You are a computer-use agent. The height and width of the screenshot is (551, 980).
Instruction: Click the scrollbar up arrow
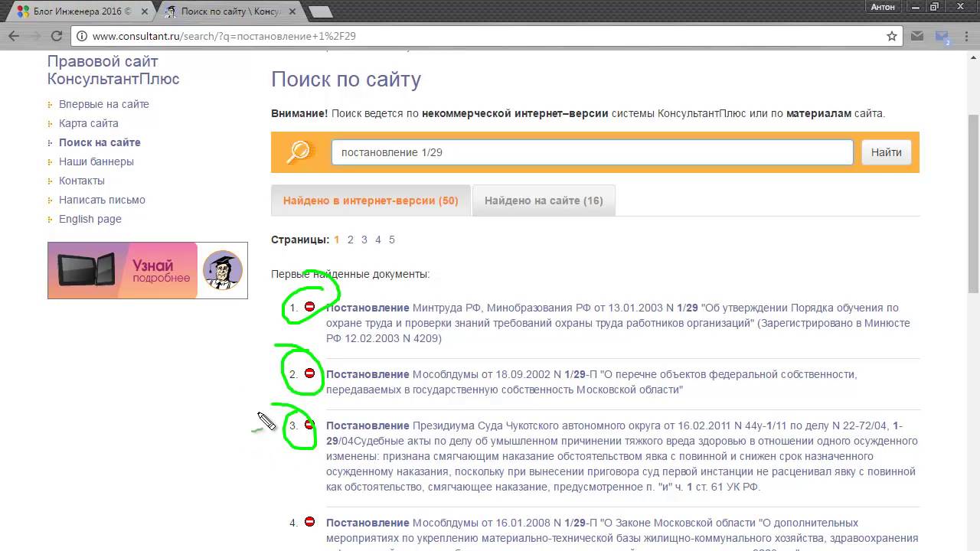973,57
